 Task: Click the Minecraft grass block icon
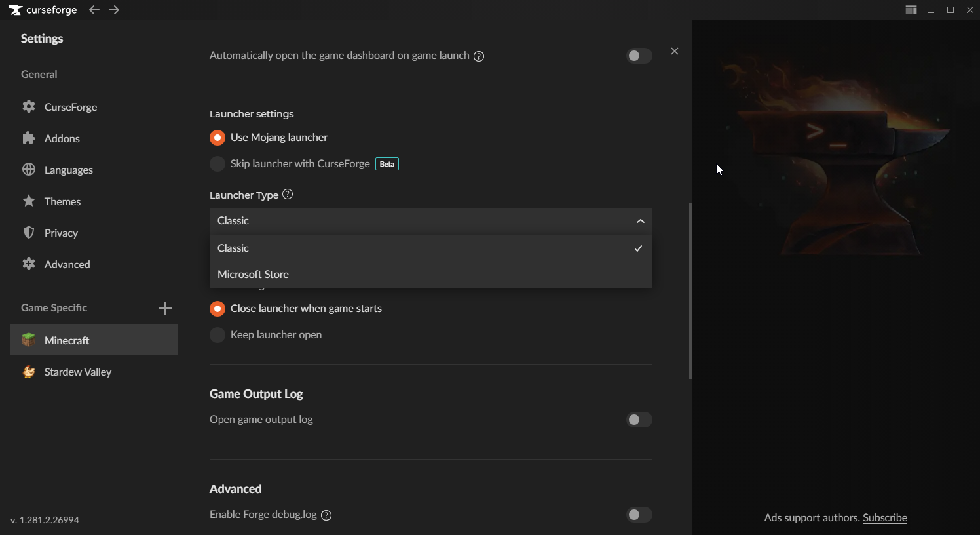(x=29, y=340)
